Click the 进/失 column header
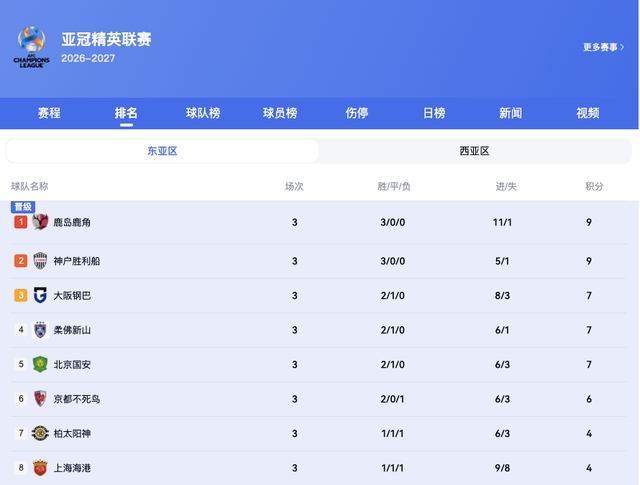This screenshot has height=485, width=640. pyautogui.click(x=506, y=187)
